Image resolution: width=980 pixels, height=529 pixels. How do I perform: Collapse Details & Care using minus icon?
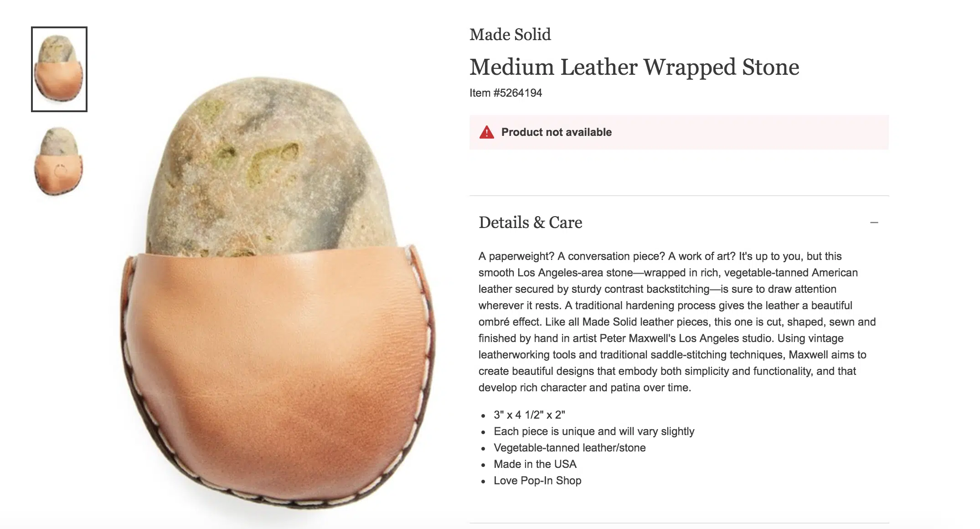click(874, 223)
